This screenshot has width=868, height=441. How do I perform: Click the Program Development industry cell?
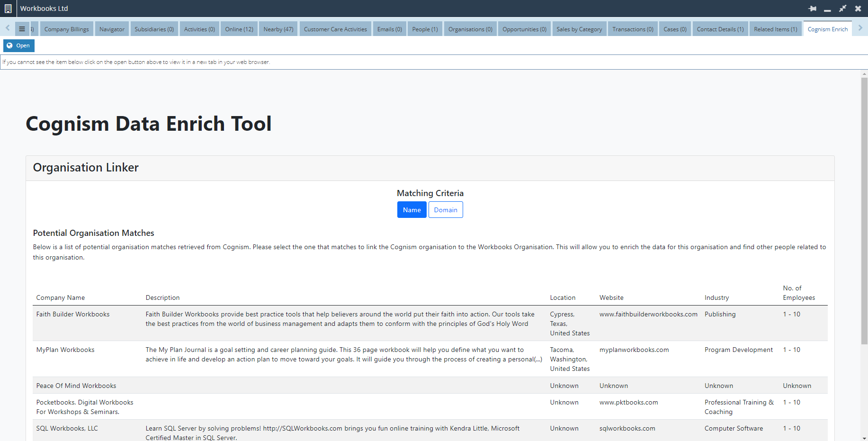point(738,350)
